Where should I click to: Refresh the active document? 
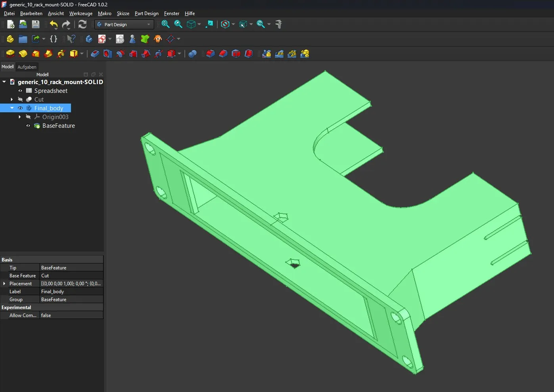[x=82, y=24]
